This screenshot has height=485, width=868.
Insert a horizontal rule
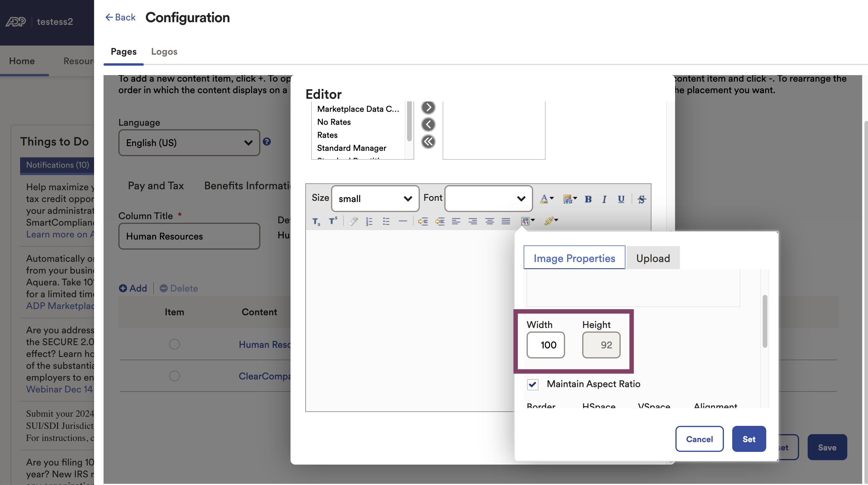click(403, 221)
